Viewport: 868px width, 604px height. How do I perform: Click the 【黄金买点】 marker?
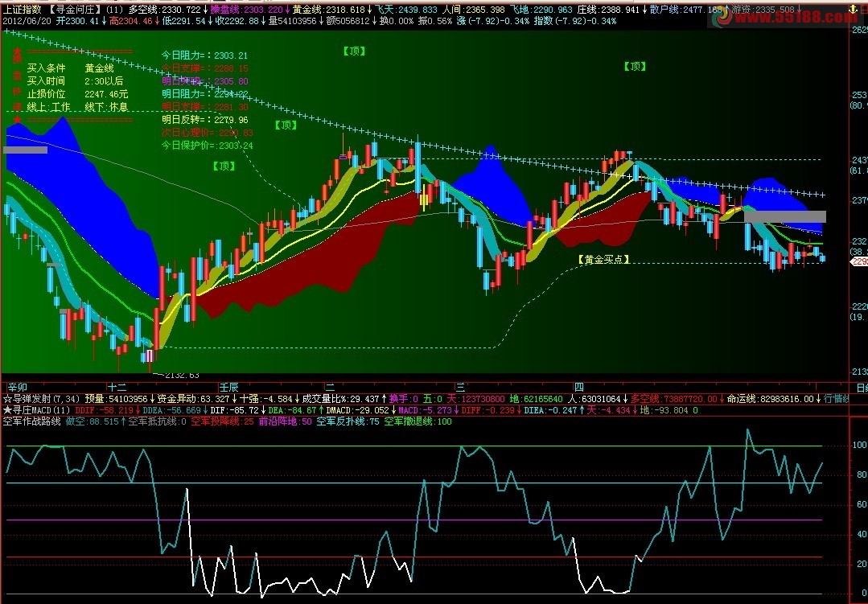coord(603,259)
